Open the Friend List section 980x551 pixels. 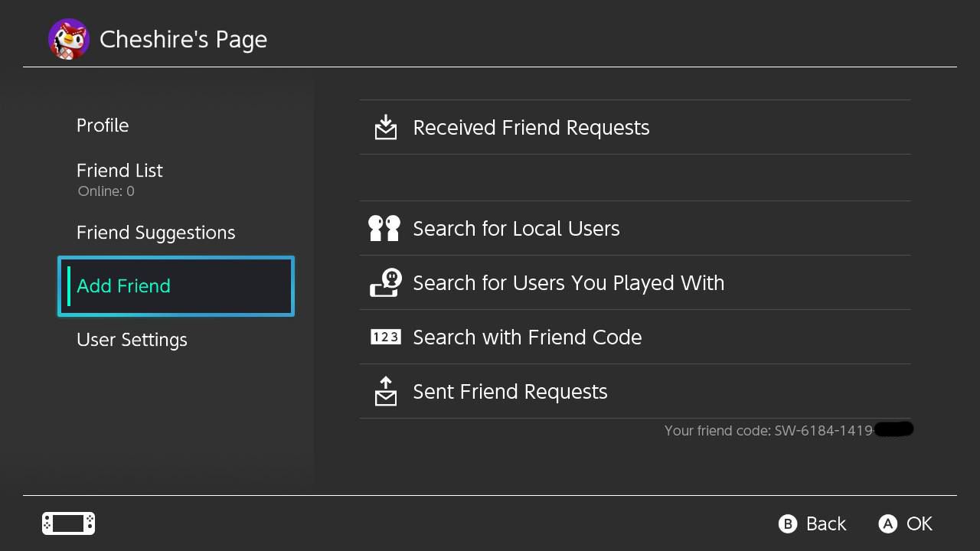click(119, 171)
